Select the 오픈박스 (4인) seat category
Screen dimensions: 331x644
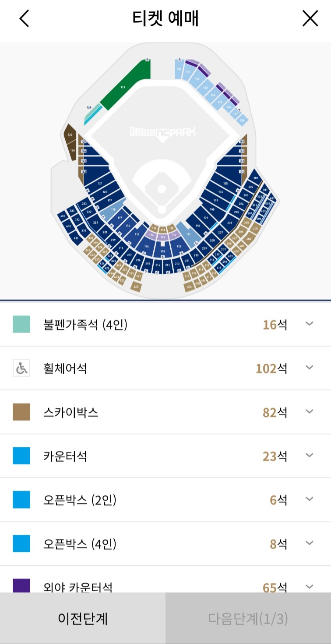165,543
